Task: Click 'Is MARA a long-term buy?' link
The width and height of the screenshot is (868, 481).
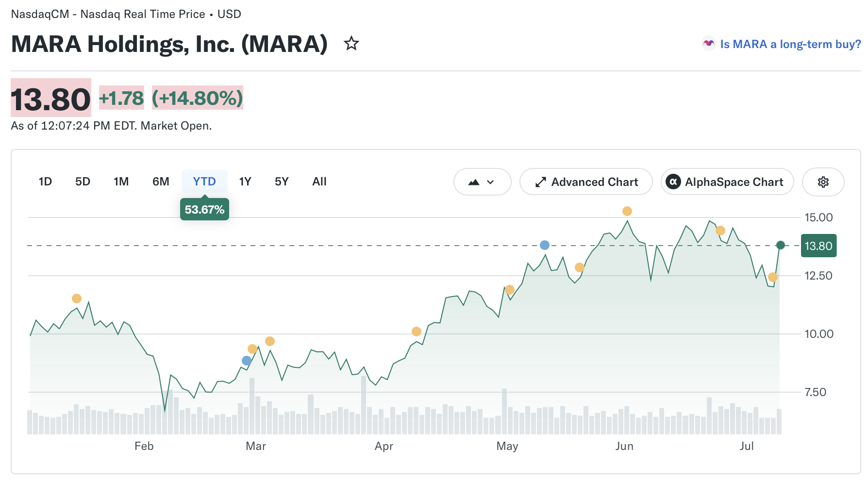Action: pos(790,44)
